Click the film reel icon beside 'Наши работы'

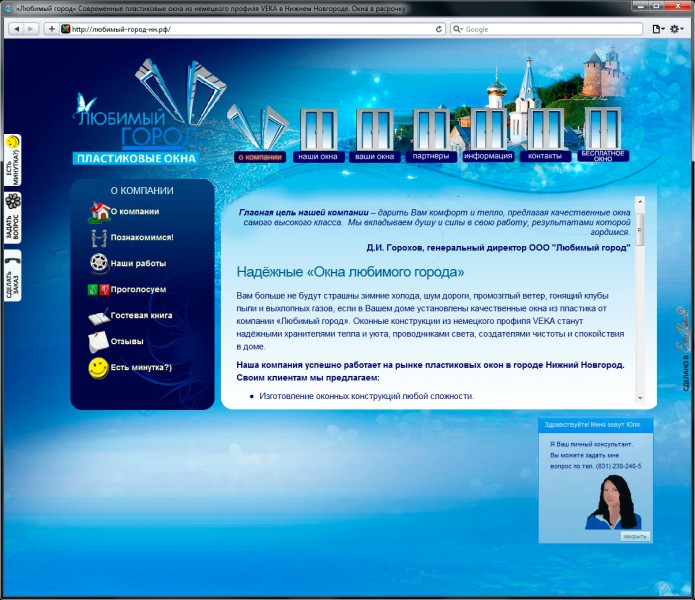tap(99, 263)
